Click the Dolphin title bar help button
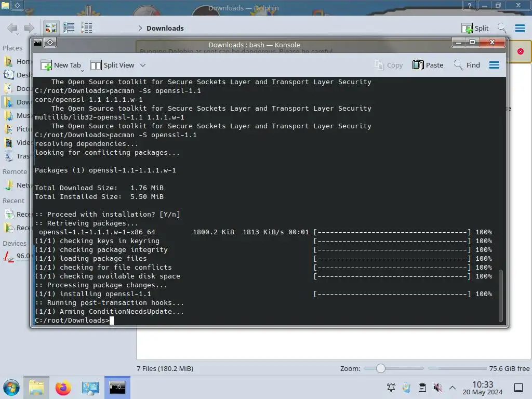 pos(469,5)
